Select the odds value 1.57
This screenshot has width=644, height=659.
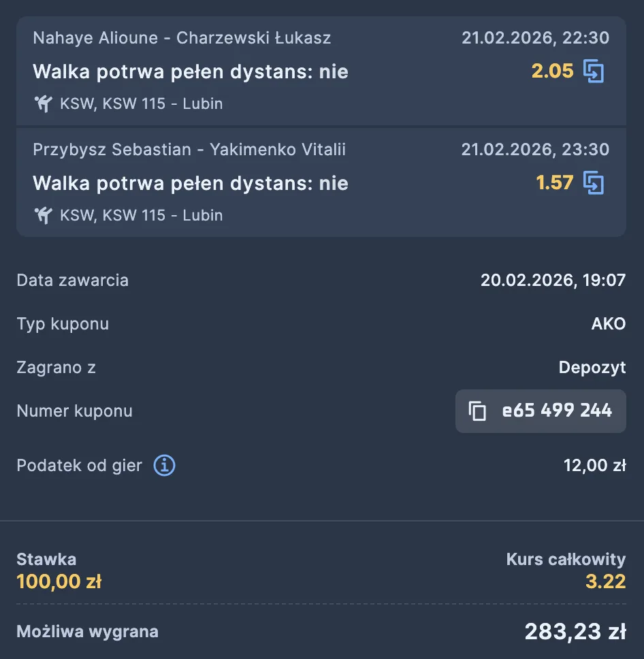click(x=554, y=183)
